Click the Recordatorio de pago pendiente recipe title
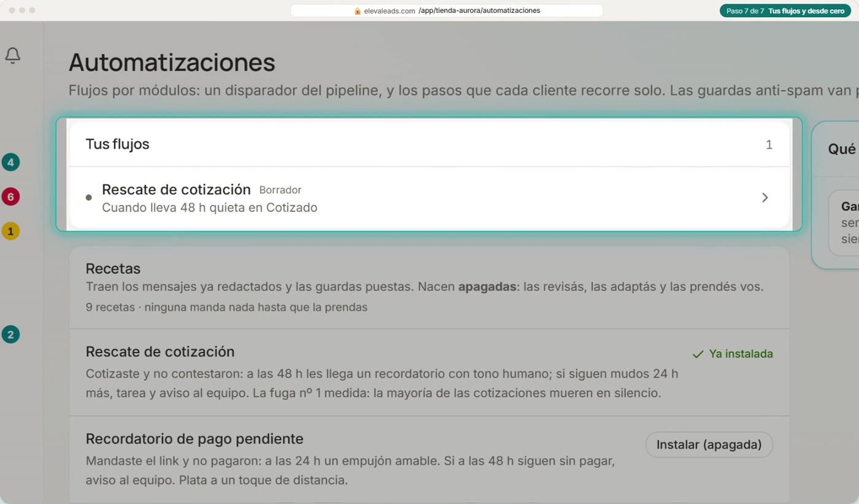Image resolution: width=859 pixels, height=504 pixels. [x=195, y=439]
